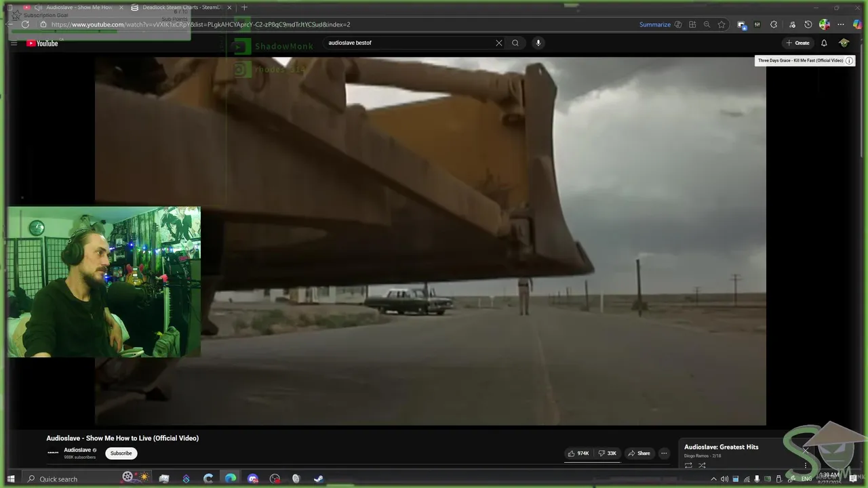Click the Create button
This screenshot has width=868, height=488.
(797, 43)
